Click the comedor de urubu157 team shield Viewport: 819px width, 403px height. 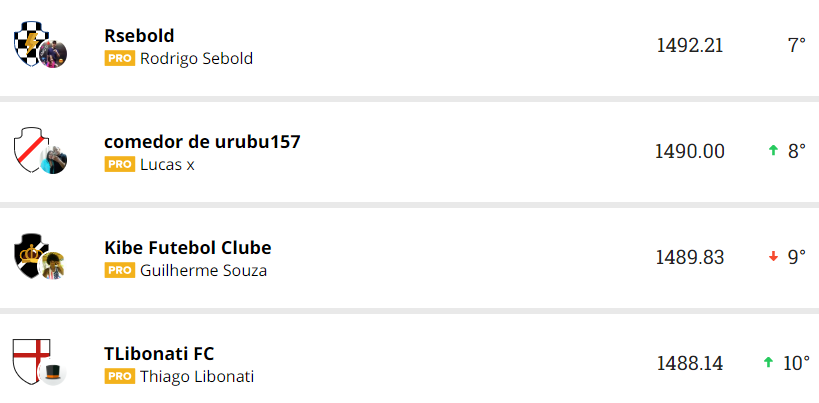[30, 148]
